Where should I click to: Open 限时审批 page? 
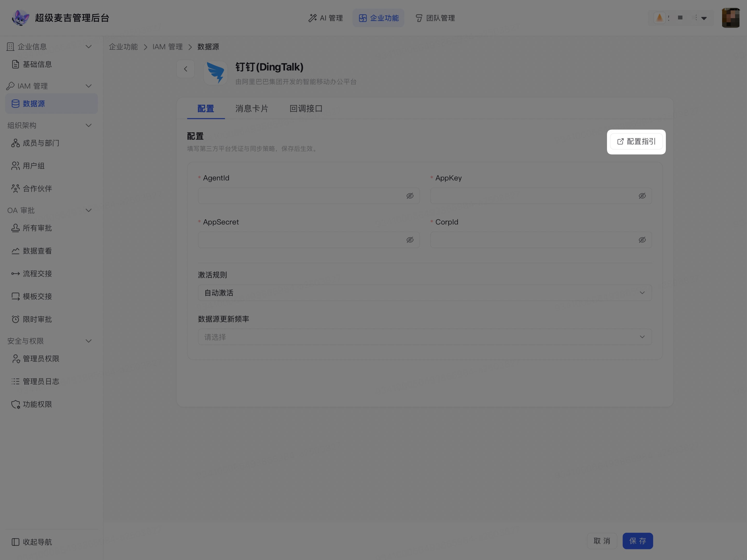pos(51,319)
